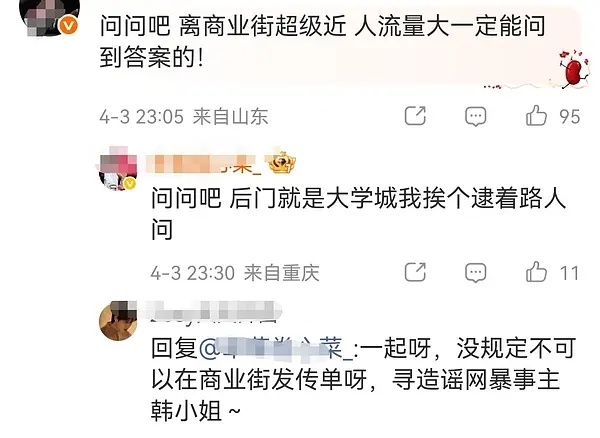Tap the gold crown membership badge

coord(282,163)
